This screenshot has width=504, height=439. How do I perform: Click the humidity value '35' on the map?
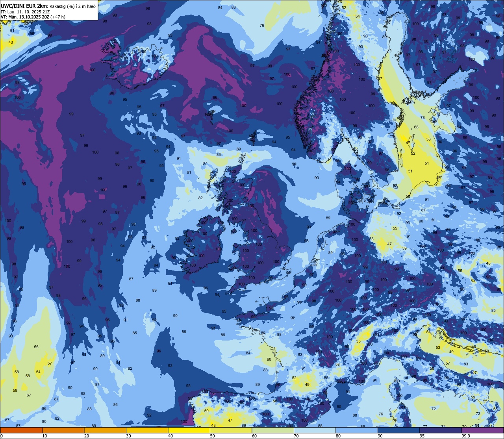[358, 341]
